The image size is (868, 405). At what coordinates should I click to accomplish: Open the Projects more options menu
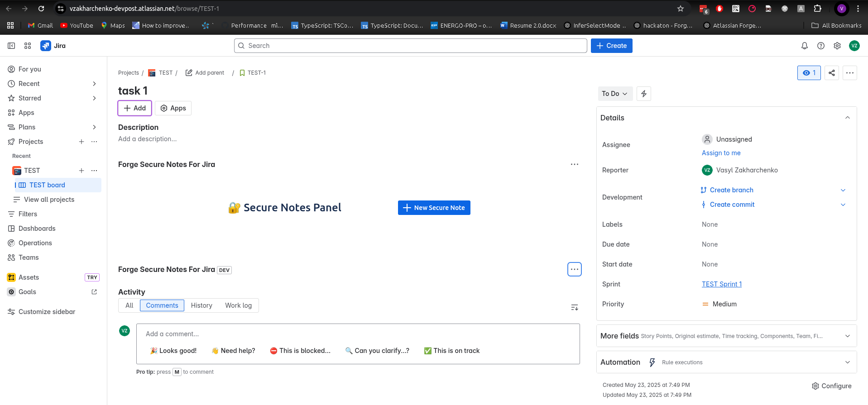(94, 142)
